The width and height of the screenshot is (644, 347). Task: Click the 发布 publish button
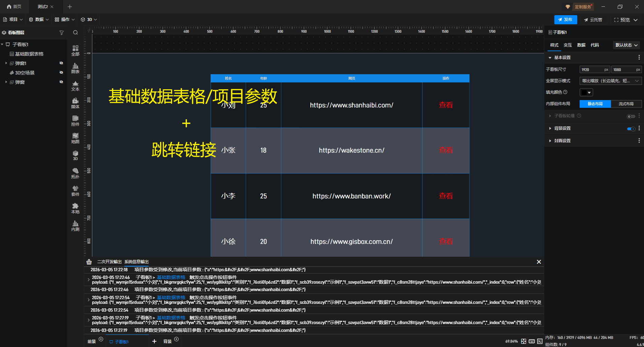tap(565, 20)
